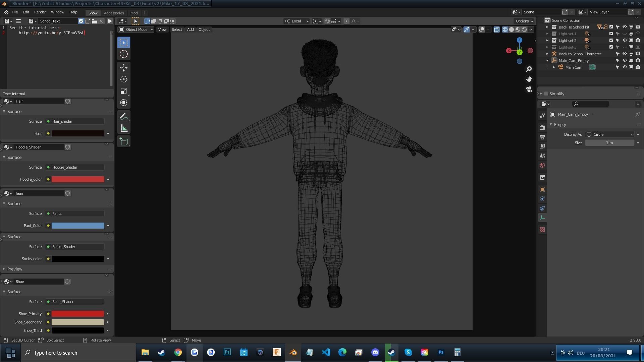Toggle Main_Cam_Empty viewport visibility
644x362 pixels.
pyautogui.click(x=625, y=61)
